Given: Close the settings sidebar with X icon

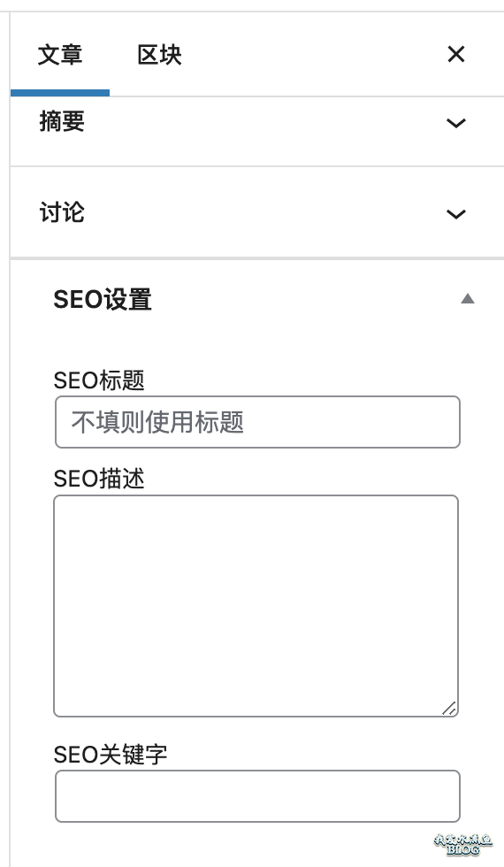Looking at the screenshot, I should click(456, 54).
